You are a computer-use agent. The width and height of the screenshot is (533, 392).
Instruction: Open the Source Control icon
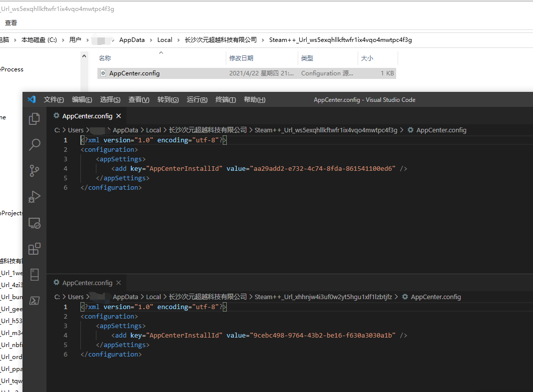click(34, 171)
